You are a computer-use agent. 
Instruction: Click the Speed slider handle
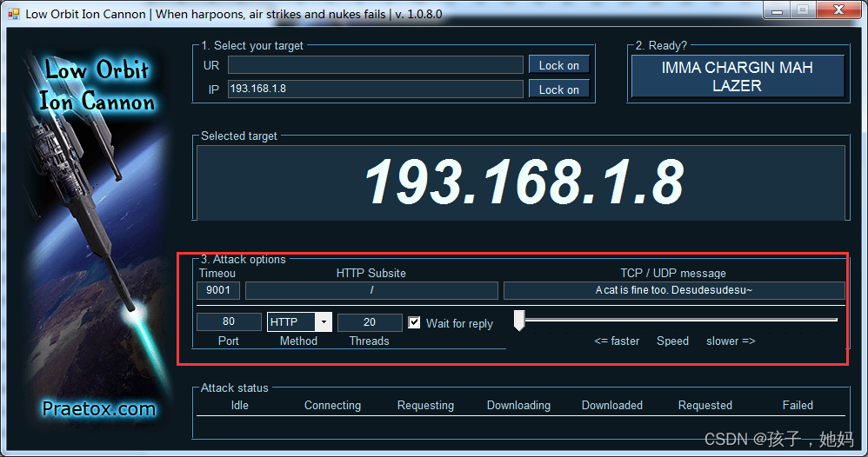click(518, 321)
